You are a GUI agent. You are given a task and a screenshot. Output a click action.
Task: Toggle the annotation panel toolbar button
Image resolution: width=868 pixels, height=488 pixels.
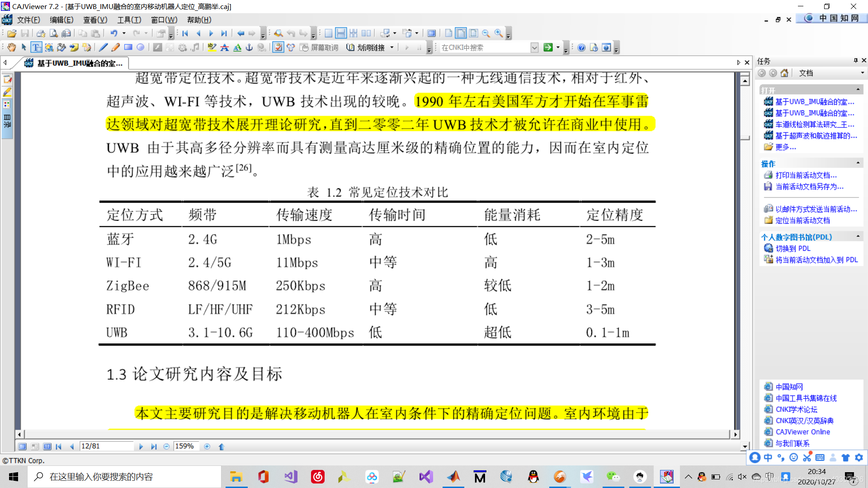(x=278, y=47)
